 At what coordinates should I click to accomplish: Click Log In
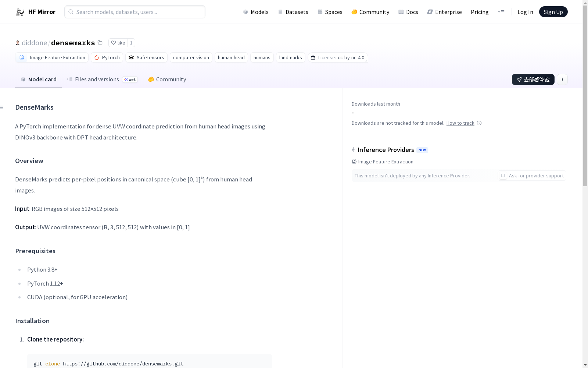(525, 12)
